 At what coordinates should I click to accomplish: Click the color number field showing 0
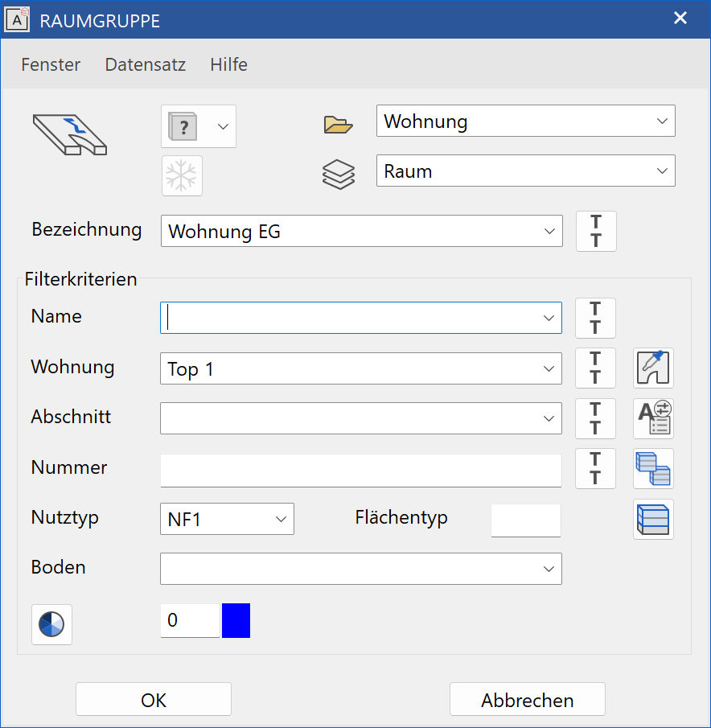[190, 620]
